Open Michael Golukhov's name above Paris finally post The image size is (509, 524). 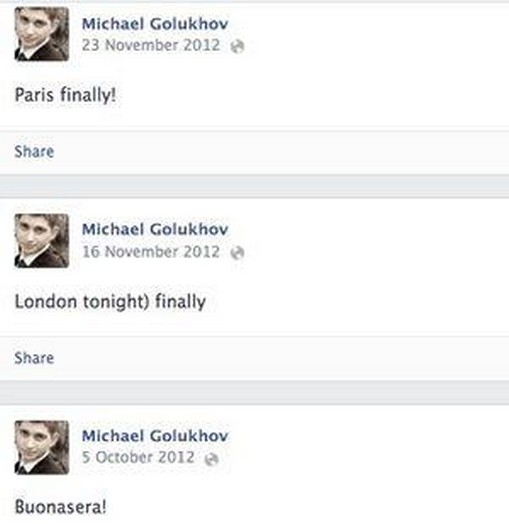click(x=155, y=24)
